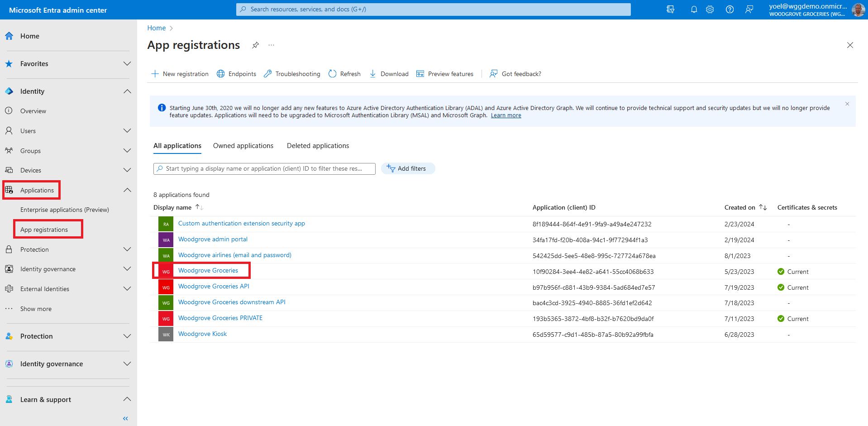
Task: Expand the Groups menu
Action: [x=127, y=151]
